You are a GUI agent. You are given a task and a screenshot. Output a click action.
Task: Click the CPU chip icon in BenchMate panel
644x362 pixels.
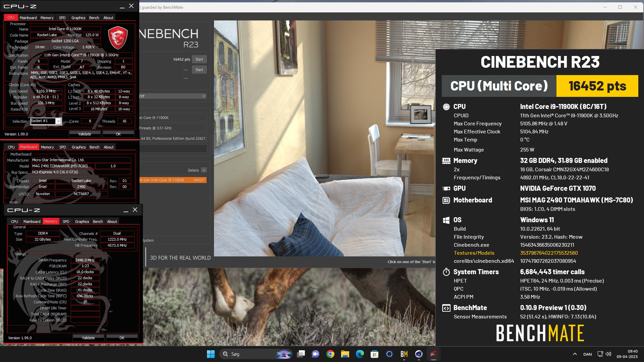click(446, 107)
